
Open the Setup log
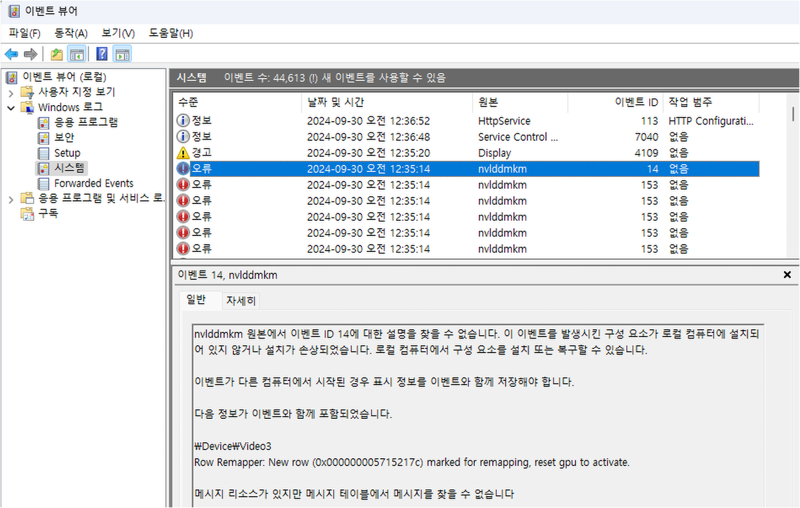67,153
